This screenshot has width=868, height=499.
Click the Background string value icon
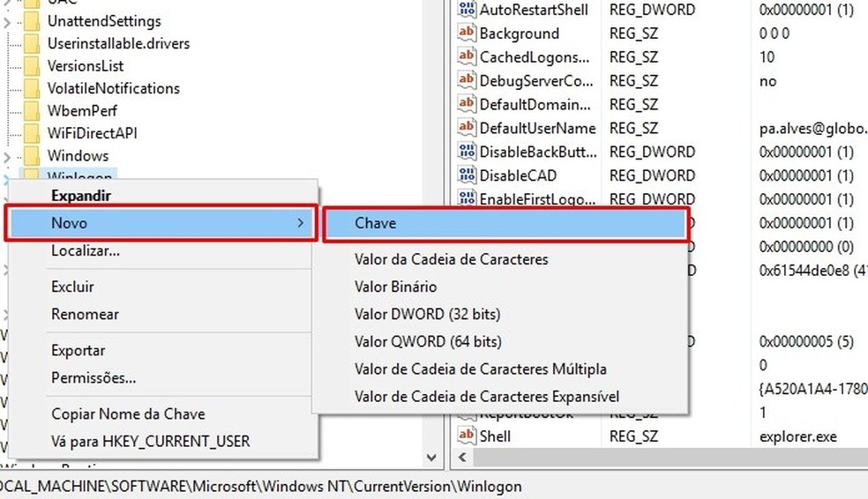coord(467,33)
